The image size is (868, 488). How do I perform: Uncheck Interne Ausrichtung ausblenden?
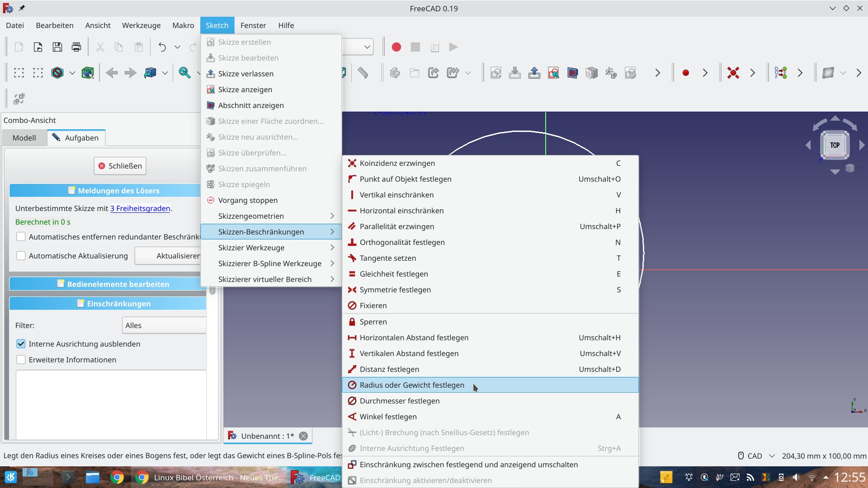[x=21, y=344]
